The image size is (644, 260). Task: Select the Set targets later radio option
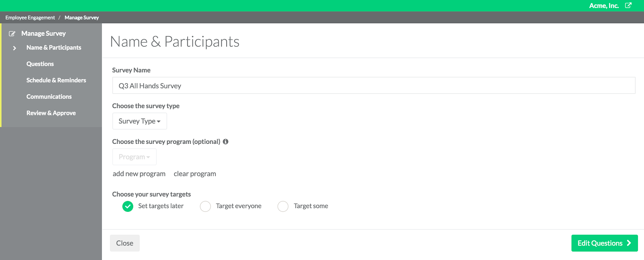point(128,206)
